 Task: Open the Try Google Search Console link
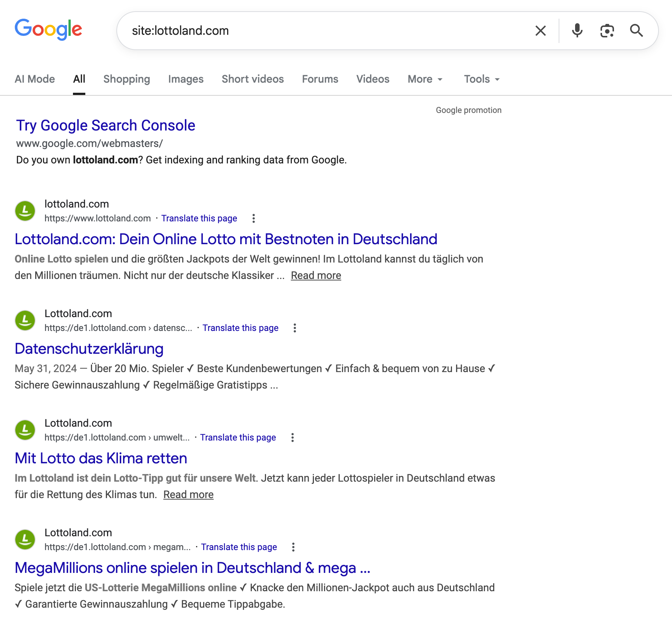pos(105,125)
